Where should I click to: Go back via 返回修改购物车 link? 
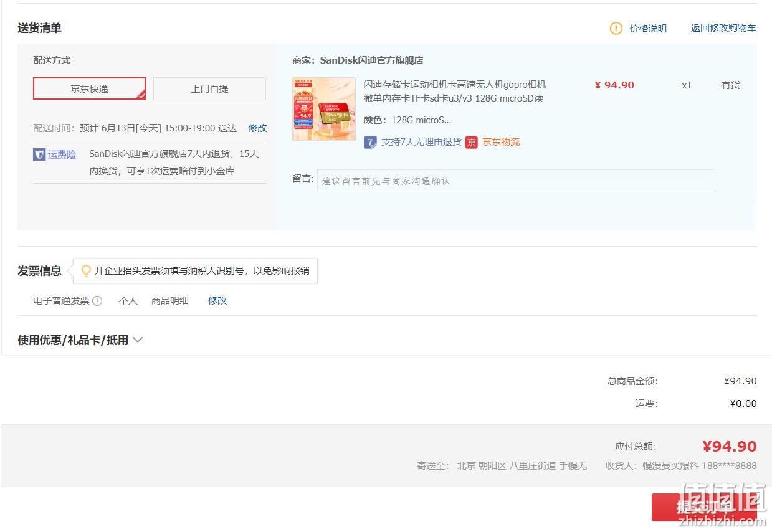pyautogui.click(x=723, y=28)
